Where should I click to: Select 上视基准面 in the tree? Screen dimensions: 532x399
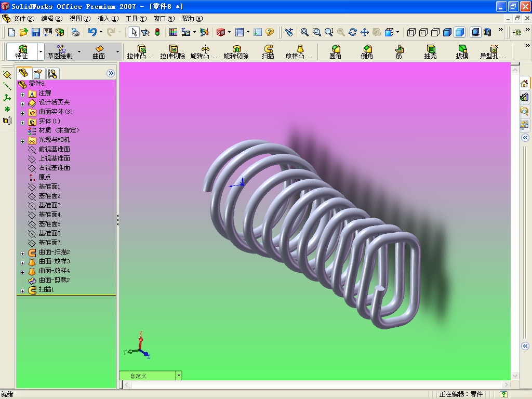tap(54, 158)
